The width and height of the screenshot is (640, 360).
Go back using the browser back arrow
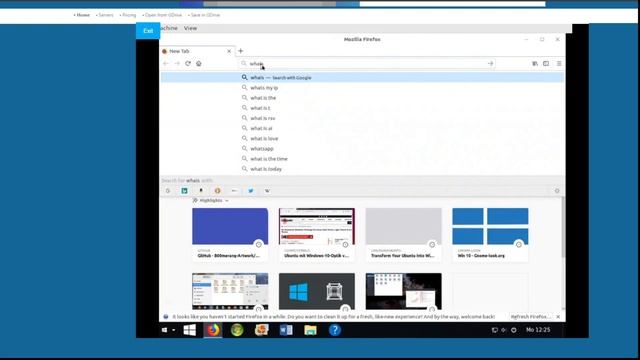pyautogui.click(x=166, y=64)
